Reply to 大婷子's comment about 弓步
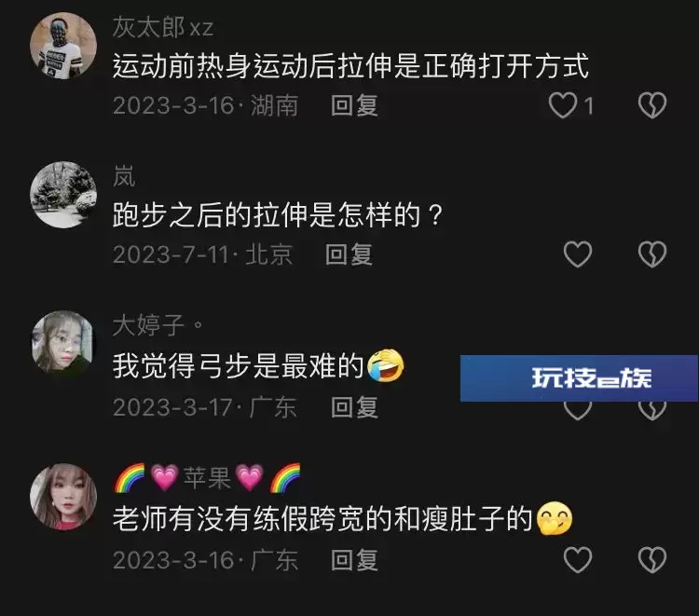This screenshot has width=699, height=616. pos(354,407)
